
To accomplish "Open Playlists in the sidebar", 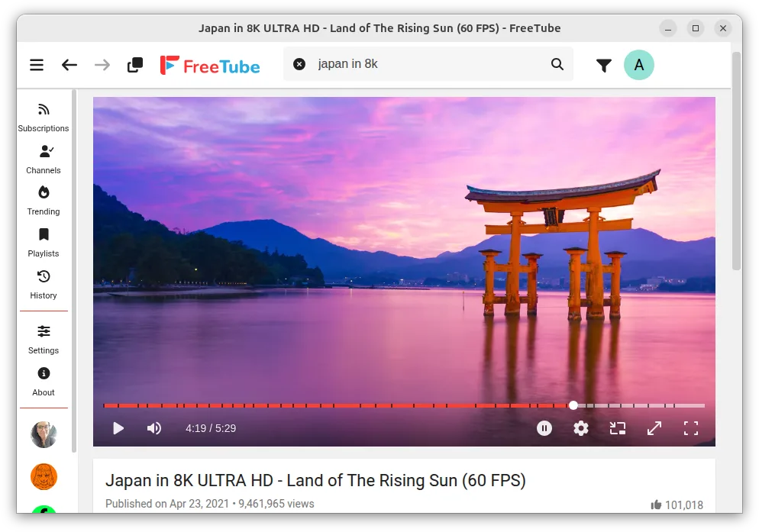I will pyautogui.click(x=44, y=243).
